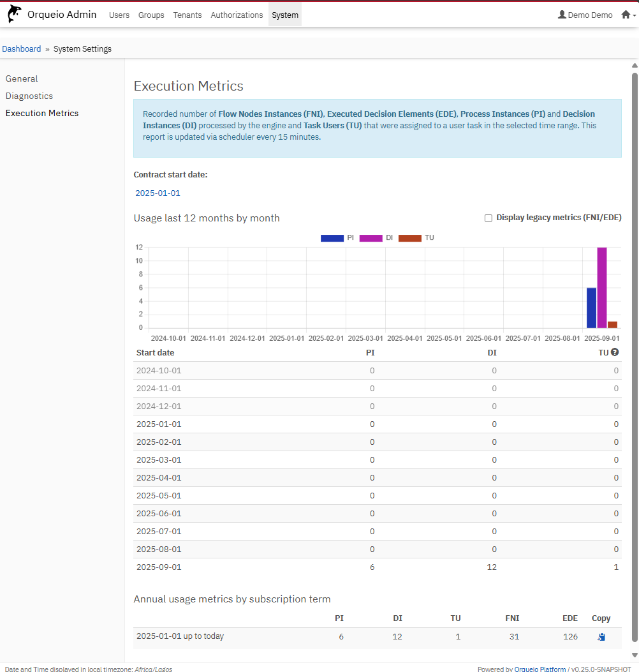Click the Orqueio orca logo icon
639x672 pixels.
click(14, 14)
